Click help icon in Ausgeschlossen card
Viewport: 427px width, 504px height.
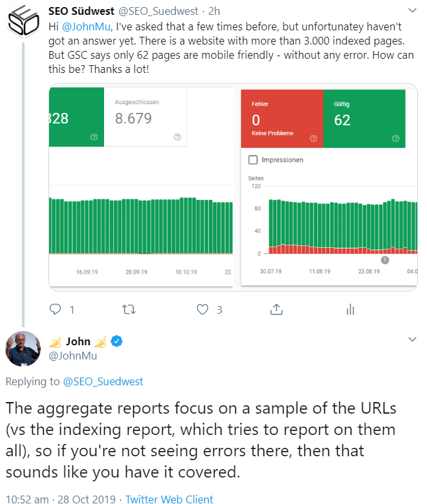point(178,137)
